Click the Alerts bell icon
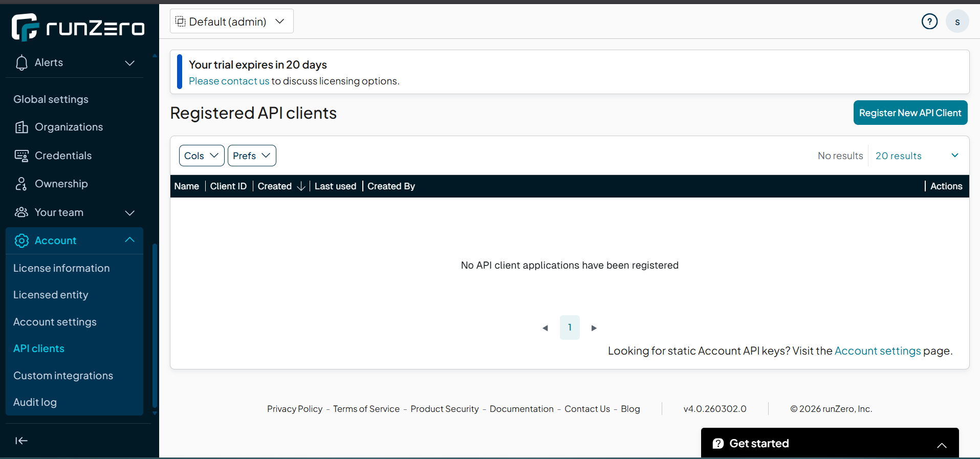 [x=21, y=62]
